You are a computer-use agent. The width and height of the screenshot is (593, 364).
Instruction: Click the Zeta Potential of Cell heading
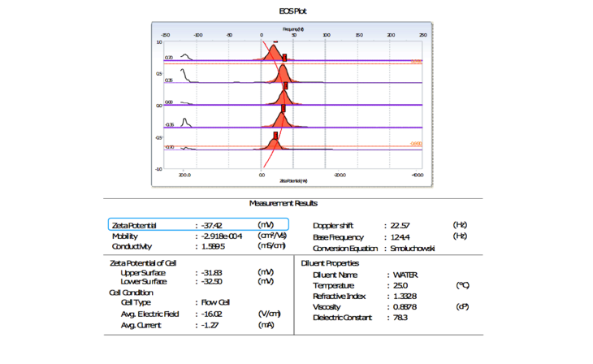tap(143, 263)
